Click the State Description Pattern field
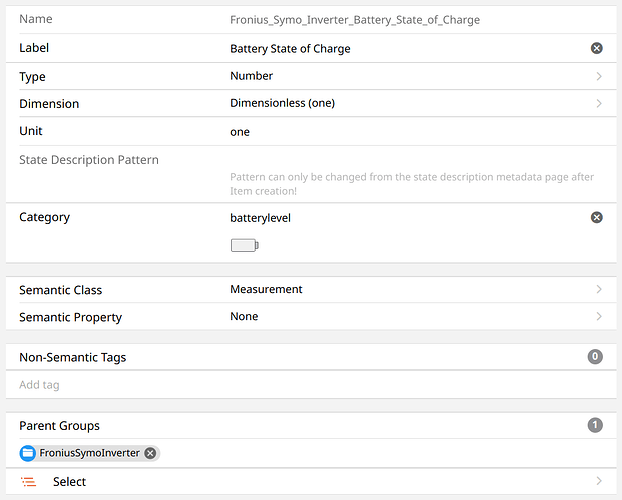This screenshot has width=622, height=500. coord(400,161)
